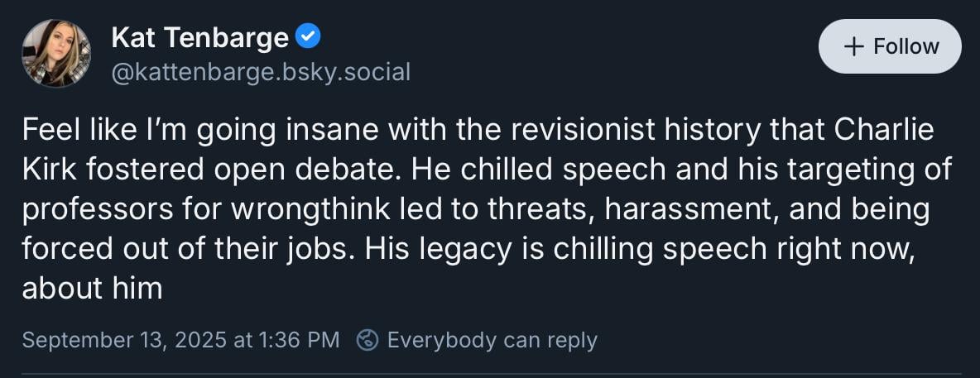Screen dimensions: 980x378
Task: Click the blue verified checkmark badge
Action: click(308, 37)
